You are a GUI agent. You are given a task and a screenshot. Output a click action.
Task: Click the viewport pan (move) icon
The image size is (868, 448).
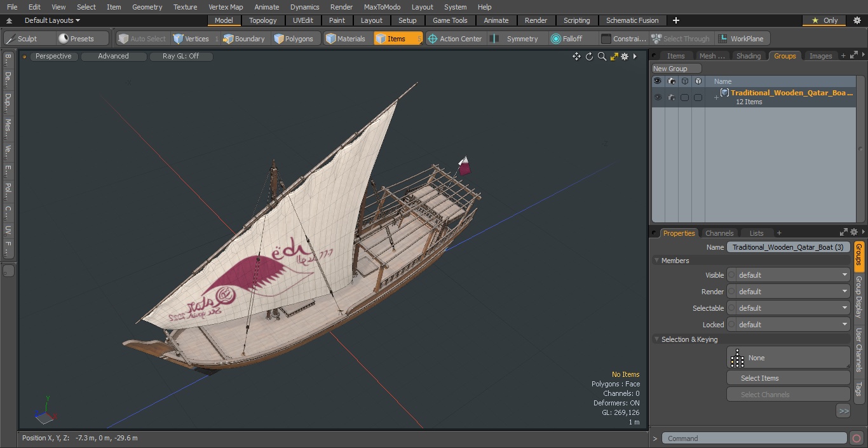tap(576, 57)
